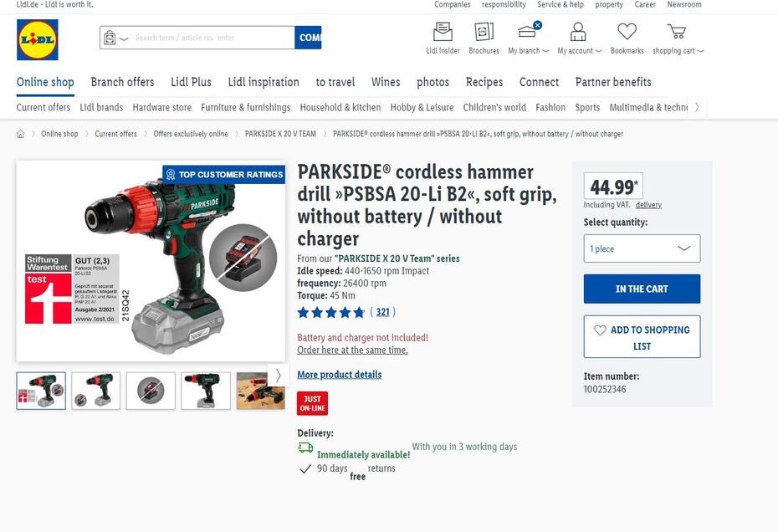Viewport: 778px width, 532px height.
Task: Open the My account person icon
Action: 578,31
